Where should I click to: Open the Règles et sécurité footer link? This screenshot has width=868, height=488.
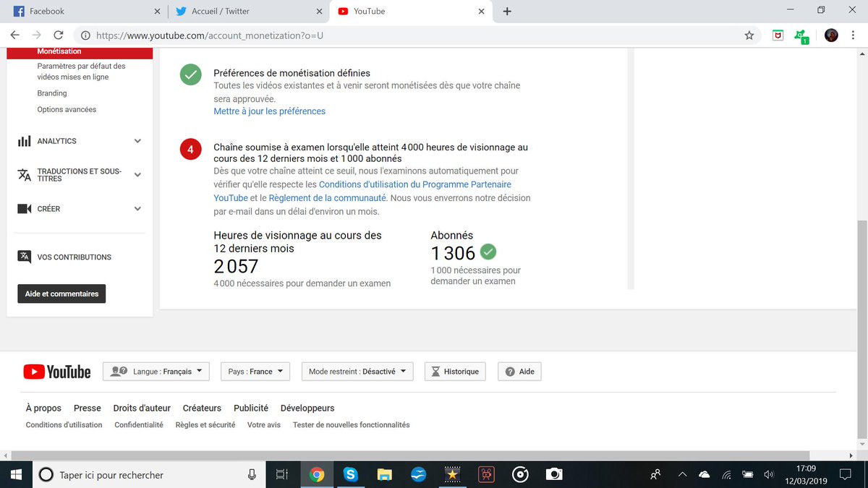click(x=205, y=425)
